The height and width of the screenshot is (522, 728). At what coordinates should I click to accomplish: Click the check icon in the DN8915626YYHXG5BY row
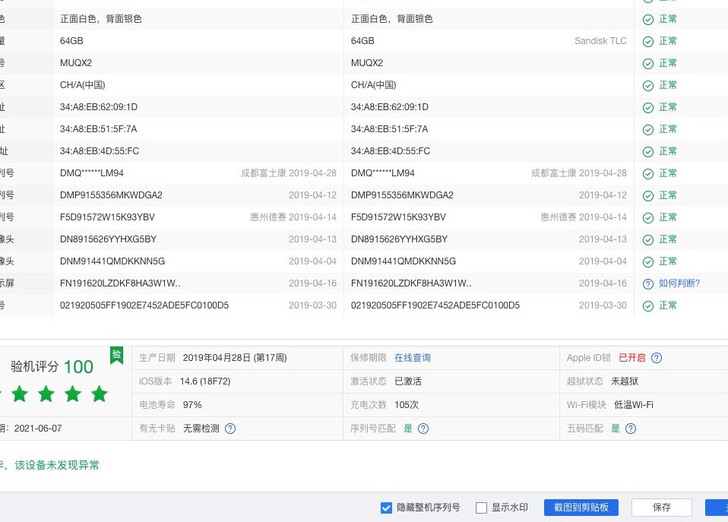[x=648, y=240]
